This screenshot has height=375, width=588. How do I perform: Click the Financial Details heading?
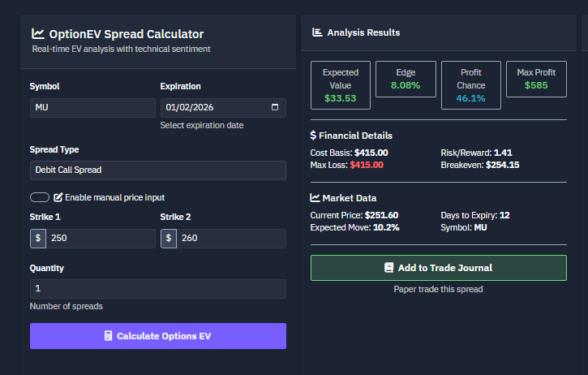pos(355,136)
